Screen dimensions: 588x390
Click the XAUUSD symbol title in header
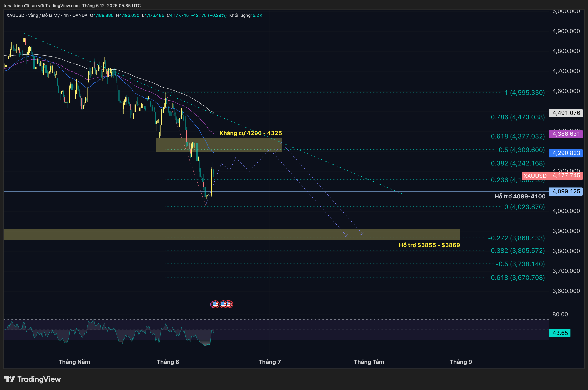pyautogui.click(x=47, y=15)
